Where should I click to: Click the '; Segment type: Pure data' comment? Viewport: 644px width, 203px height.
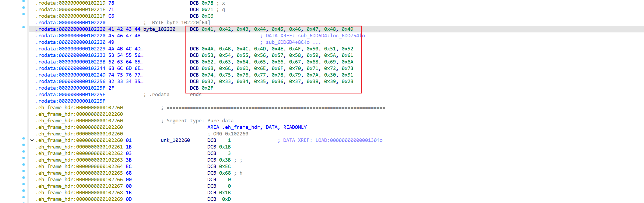click(197, 121)
